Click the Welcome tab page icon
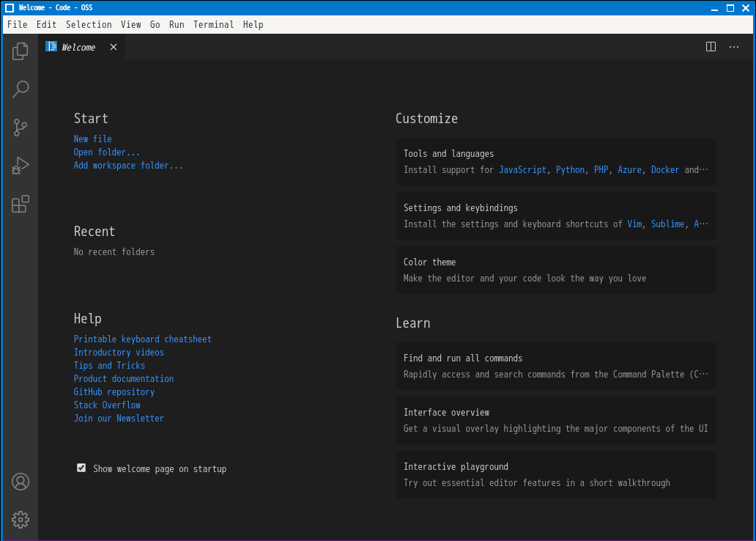Viewport: 756px width, 541px height. click(x=51, y=46)
